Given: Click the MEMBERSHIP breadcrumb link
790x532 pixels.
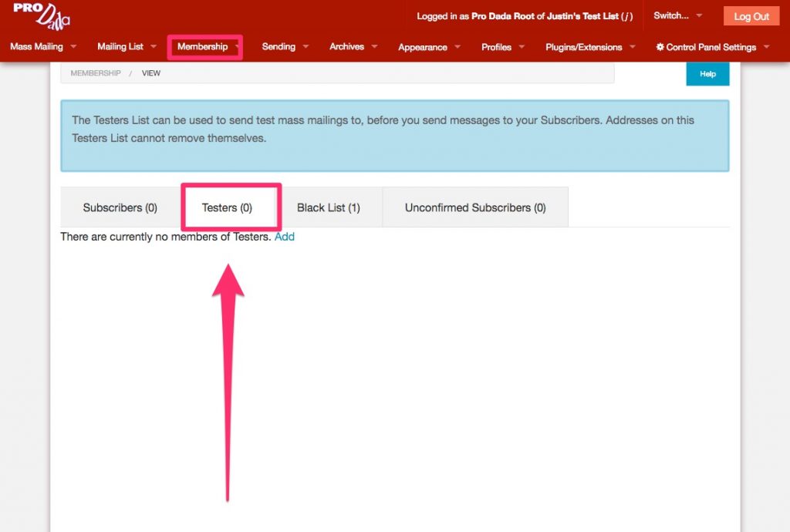Looking at the screenshot, I should [96, 73].
